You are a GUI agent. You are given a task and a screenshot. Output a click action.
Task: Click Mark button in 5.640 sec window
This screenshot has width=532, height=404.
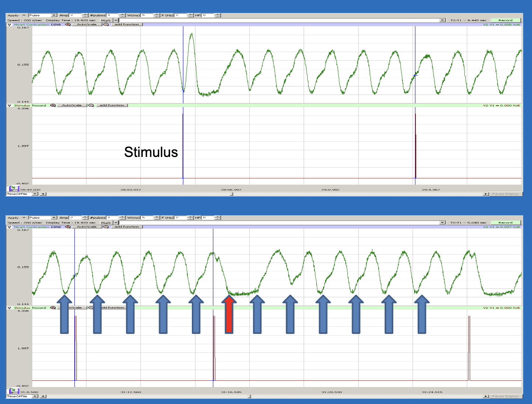(106, 223)
